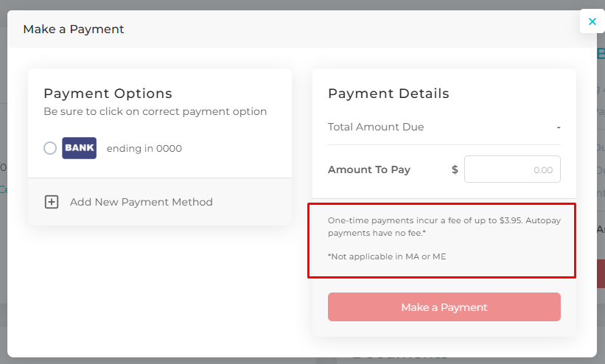The width and height of the screenshot is (605, 364).
Task: Click the empty area below Payment Options card
Action: tap(160, 287)
